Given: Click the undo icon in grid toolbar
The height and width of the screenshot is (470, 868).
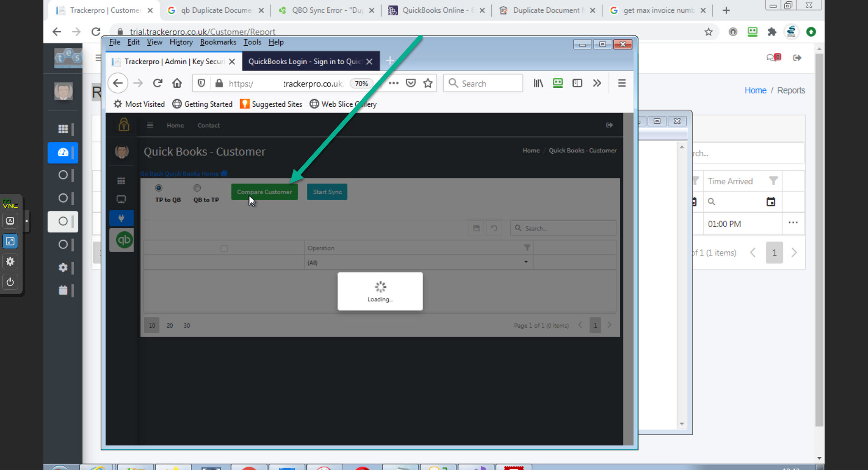Looking at the screenshot, I should coord(494,228).
